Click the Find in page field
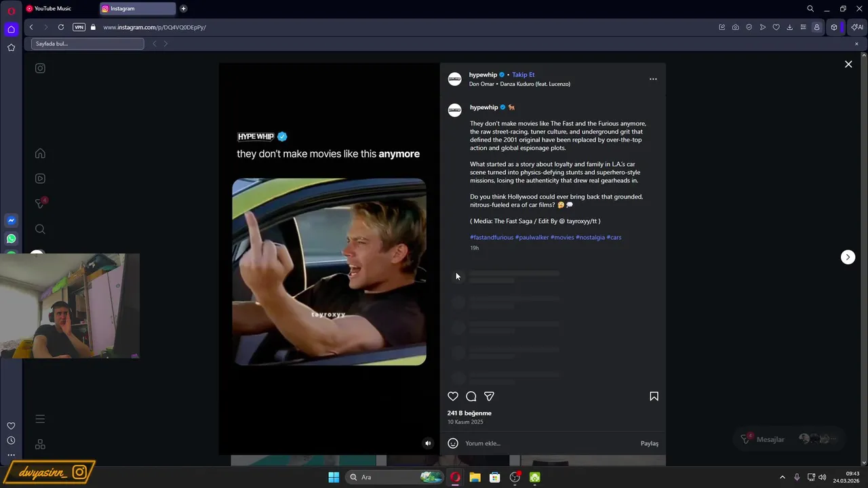This screenshot has width=868, height=488. pyautogui.click(x=87, y=43)
